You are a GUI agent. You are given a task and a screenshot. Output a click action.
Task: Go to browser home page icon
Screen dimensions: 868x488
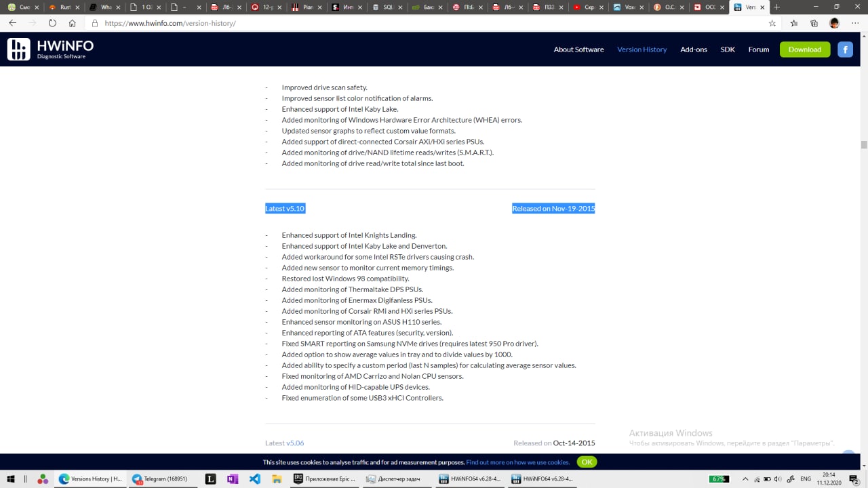pos(73,23)
